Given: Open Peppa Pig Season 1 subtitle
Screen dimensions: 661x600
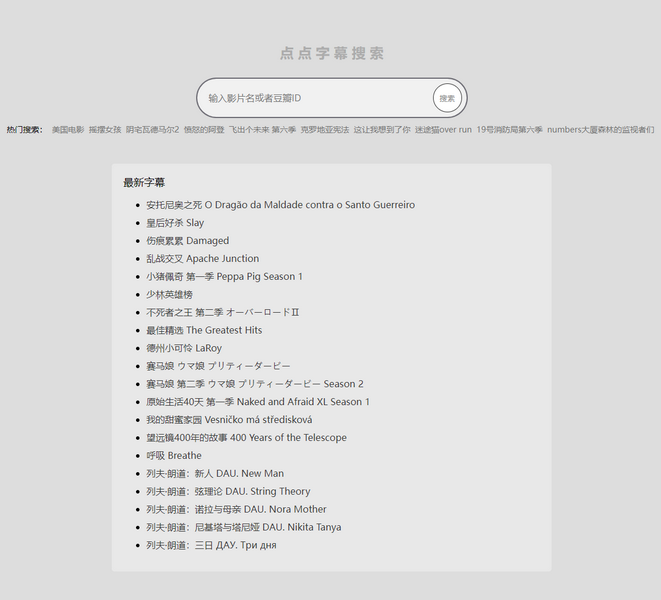Looking at the screenshot, I should point(224,277).
